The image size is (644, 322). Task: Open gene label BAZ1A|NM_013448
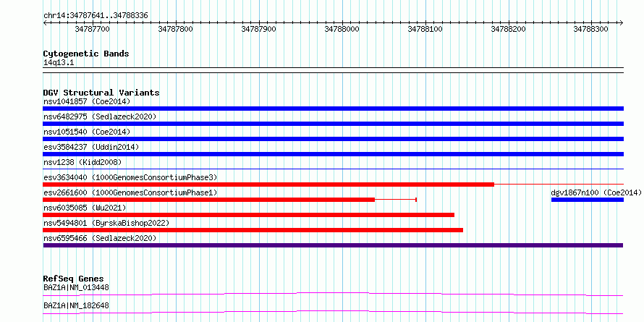point(76,287)
